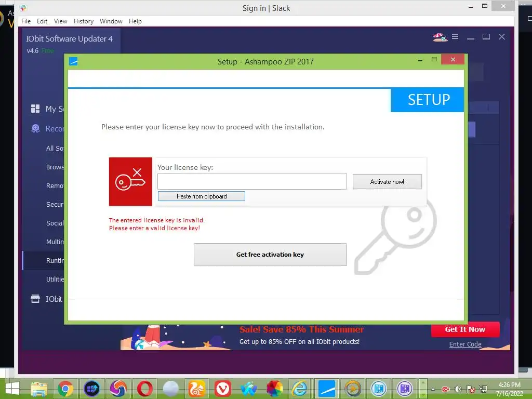The width and height of the screenshot is (532, 399).
Task: Close the IObit Software Updater window
Action: click(x=502, y=37)
